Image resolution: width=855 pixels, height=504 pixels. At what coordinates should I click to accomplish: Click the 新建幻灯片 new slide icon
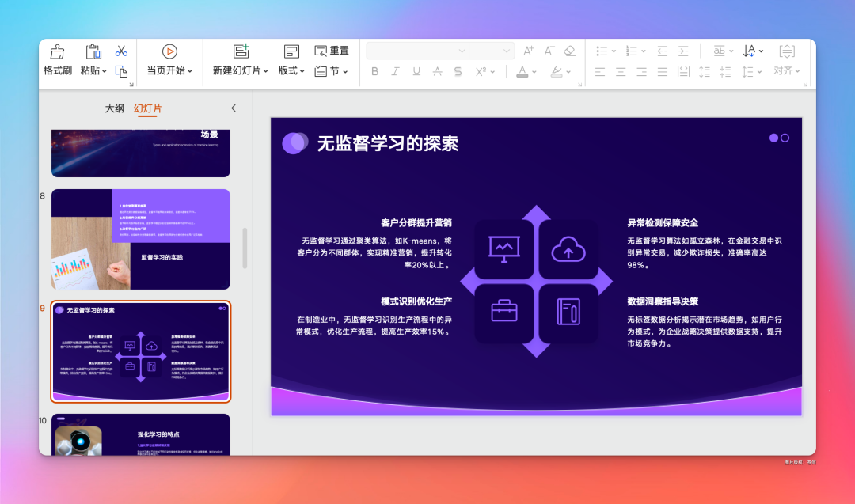click(241, 51)
